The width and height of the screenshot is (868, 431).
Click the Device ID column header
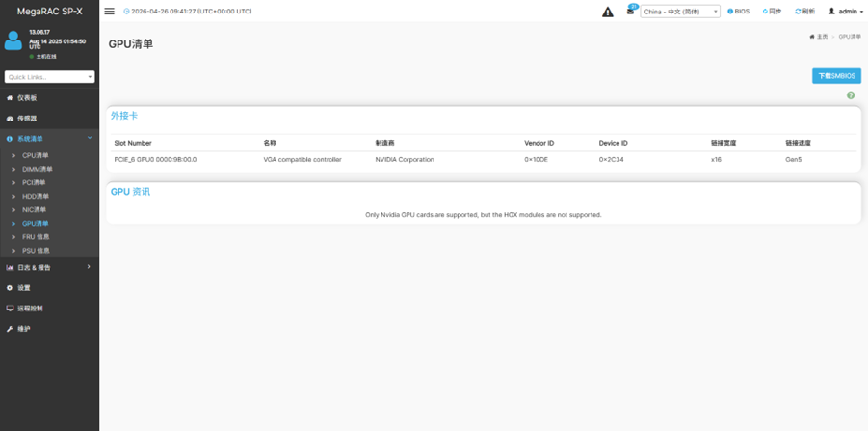(x=613, y=143)
